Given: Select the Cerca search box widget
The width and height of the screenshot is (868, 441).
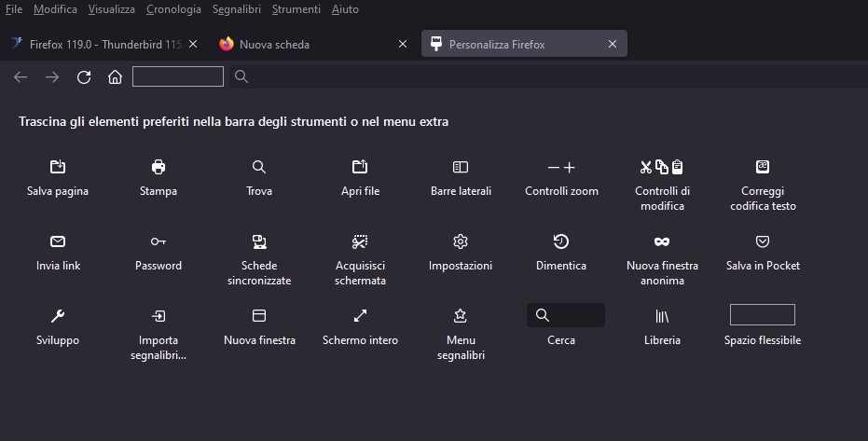Looking at the screenshot, I should [x=566, y=315].
